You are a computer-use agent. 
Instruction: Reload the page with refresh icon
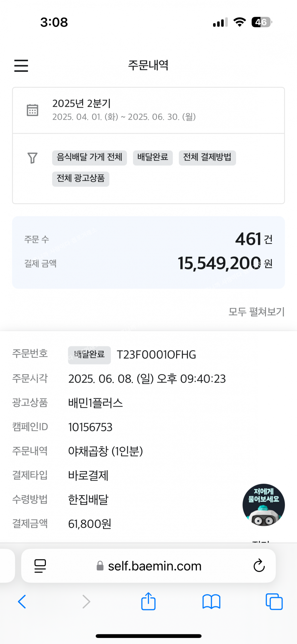[x=259, y=565]
